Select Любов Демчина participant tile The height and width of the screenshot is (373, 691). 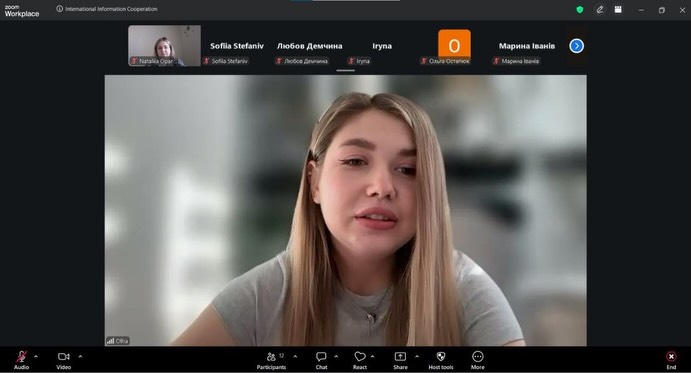309,46
